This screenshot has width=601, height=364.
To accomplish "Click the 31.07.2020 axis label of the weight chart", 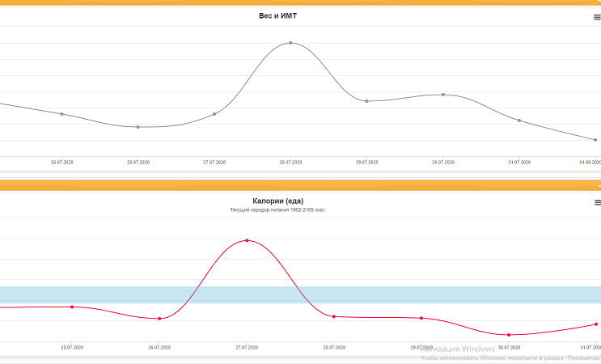I will coord(519,163).
